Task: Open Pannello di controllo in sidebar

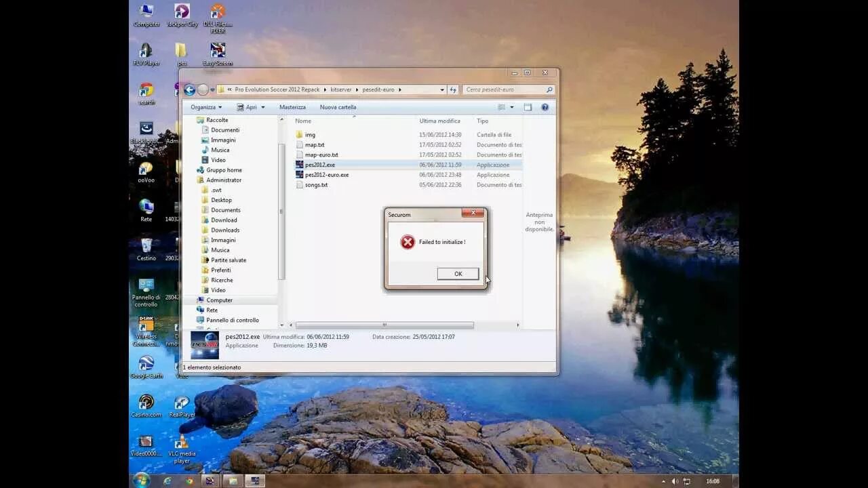Action: click(x=232, y=320)
